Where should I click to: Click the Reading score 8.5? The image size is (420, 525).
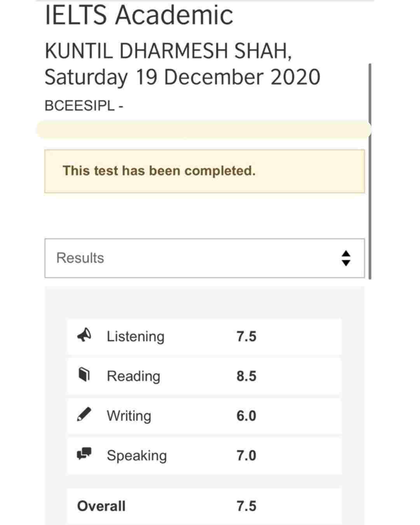coord(246,376)
